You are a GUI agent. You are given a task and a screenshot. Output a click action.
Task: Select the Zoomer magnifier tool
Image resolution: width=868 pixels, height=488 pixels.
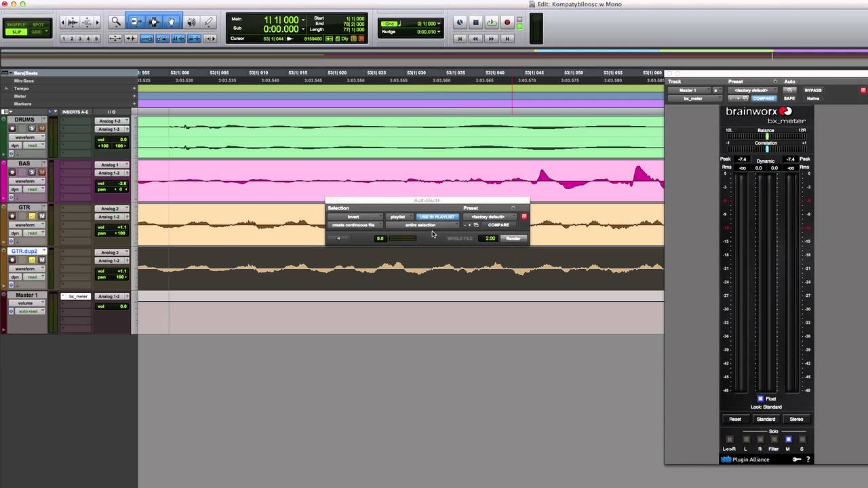click(x=116, y=22)
